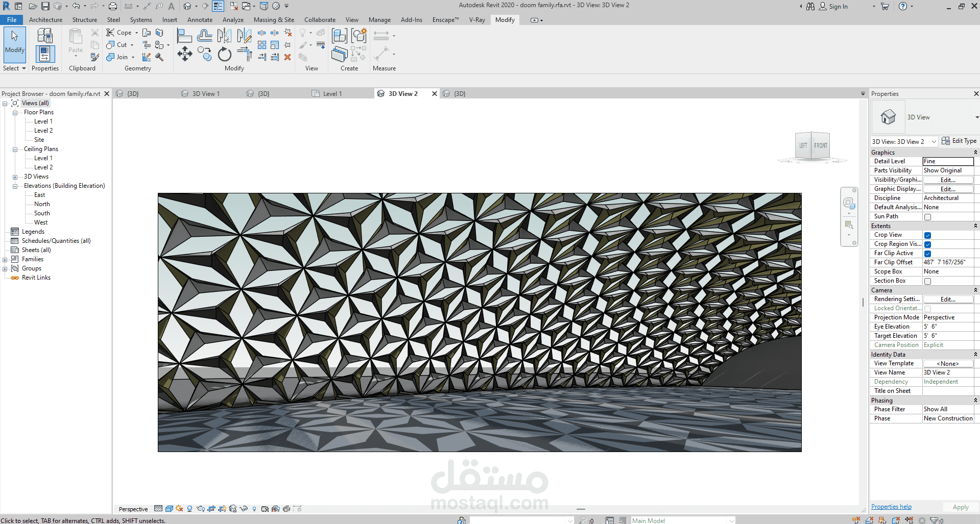Switch to the Level 1 view tab
This screenshot has width=980, height=524.
[332, 94]
